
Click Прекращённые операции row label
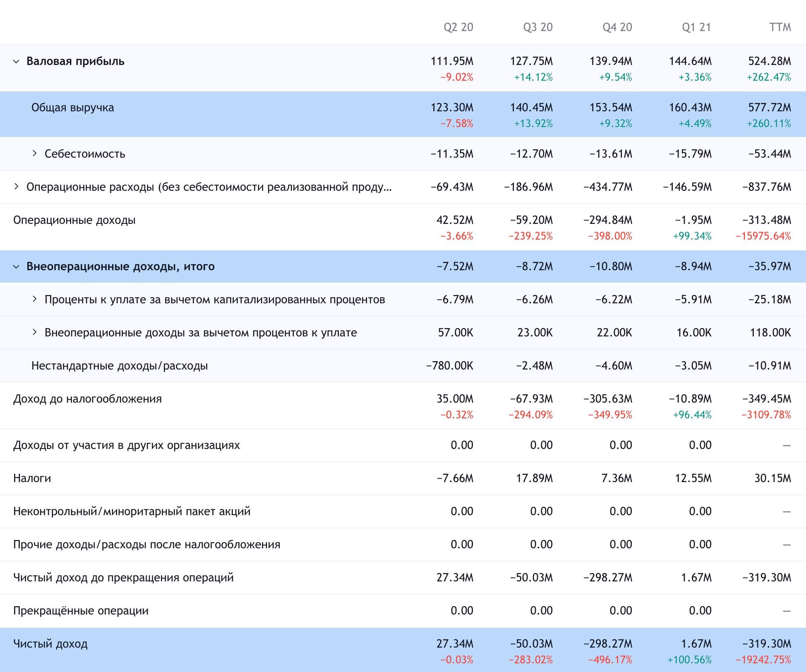click(81, 611)
